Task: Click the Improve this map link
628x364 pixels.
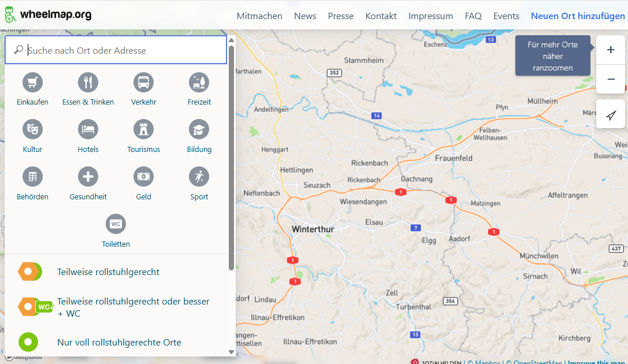Action: click(x=596, y=362)
